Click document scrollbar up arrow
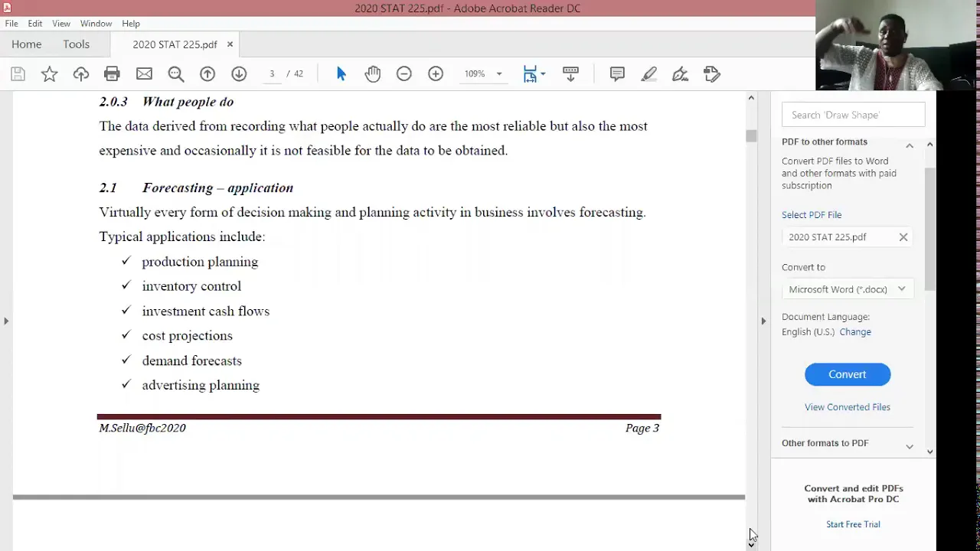The height and width of the screenshot is (551, 980). point(751,98)
